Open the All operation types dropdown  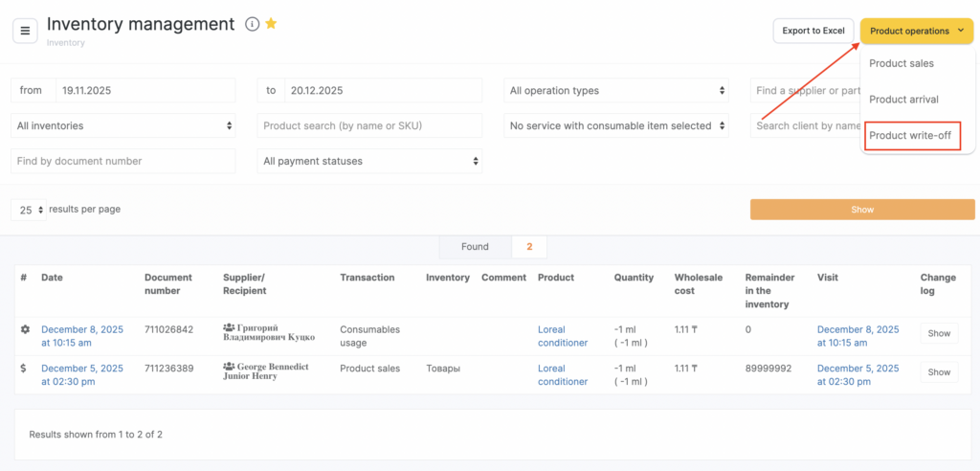pyautogui.click(x=616, y=91)
